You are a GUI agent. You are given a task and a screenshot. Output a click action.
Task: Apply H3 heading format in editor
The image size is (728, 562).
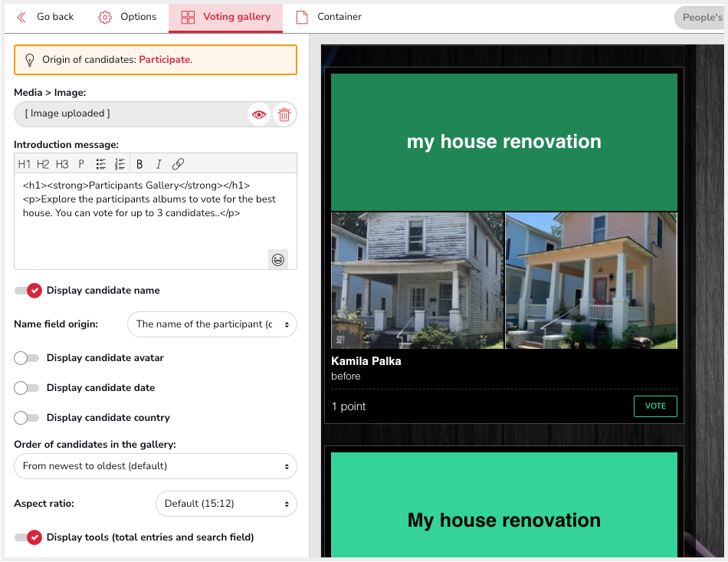tap(62, 164)
